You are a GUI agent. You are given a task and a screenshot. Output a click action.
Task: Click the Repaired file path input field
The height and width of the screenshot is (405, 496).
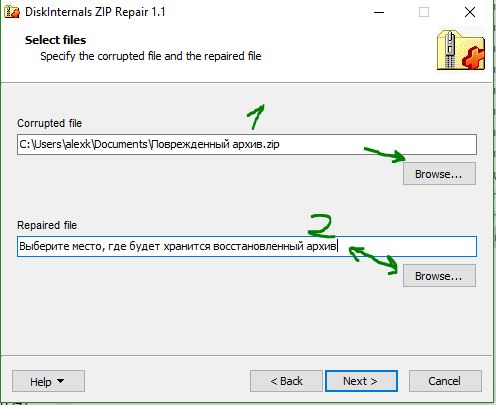click(x=247, y=246)
